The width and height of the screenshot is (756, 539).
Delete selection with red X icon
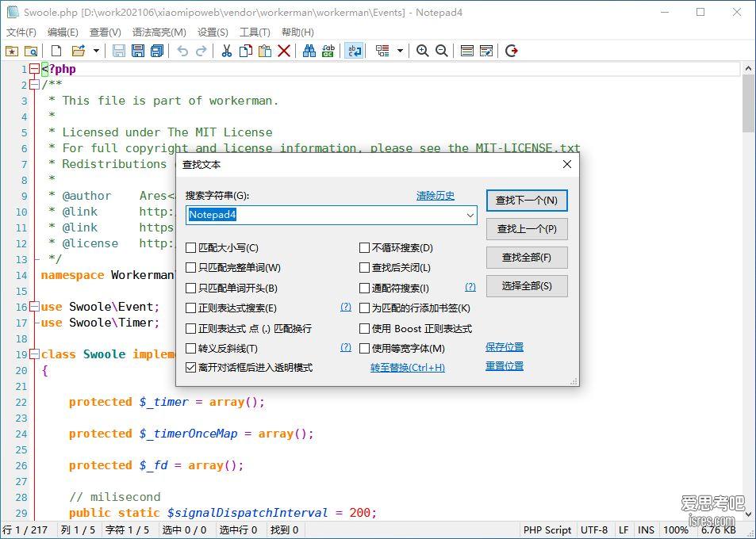(284, 51)
